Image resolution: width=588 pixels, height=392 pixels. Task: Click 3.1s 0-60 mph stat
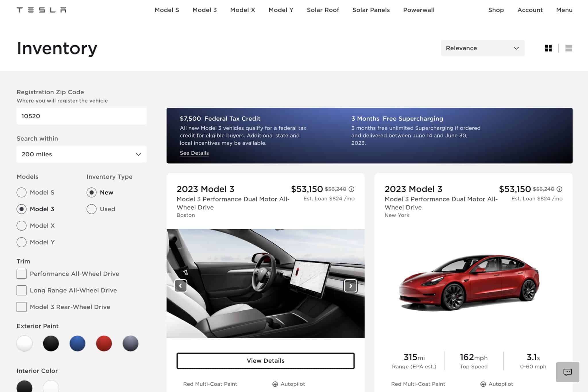pyautogui.click(x=533, y=361)
